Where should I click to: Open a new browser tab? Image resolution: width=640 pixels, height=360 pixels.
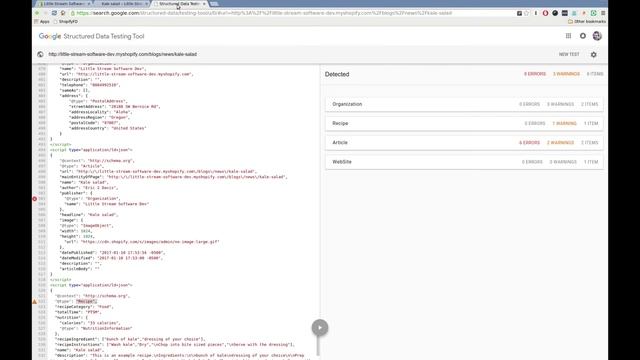(214, 4)
